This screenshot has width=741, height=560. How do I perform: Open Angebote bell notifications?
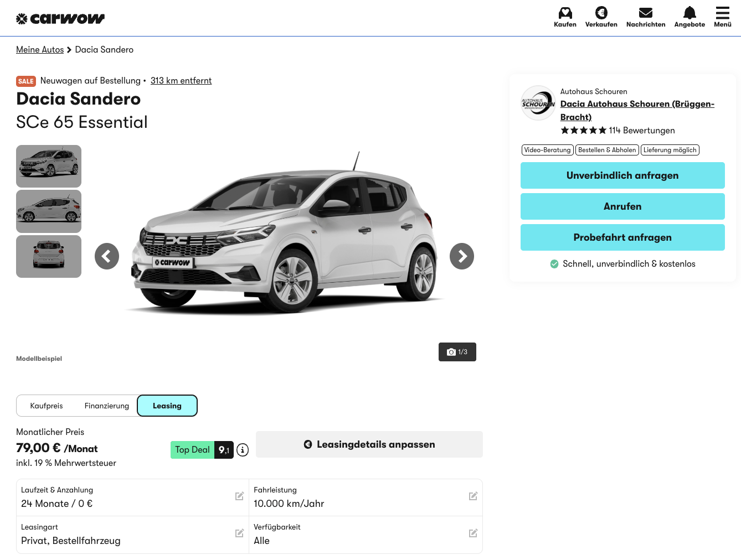point(689,13)
